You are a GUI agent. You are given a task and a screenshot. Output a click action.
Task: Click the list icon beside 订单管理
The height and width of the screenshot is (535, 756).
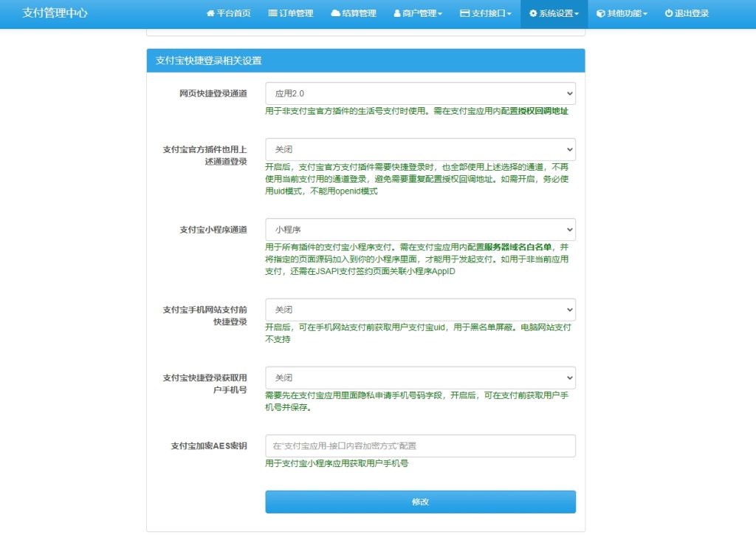click(x=272, y=13)
